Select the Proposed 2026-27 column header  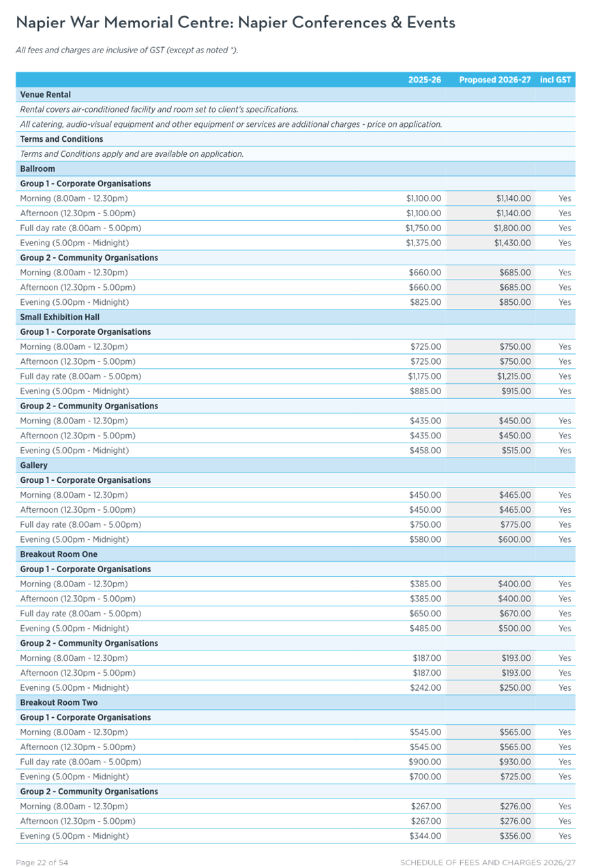coord(494,80)
